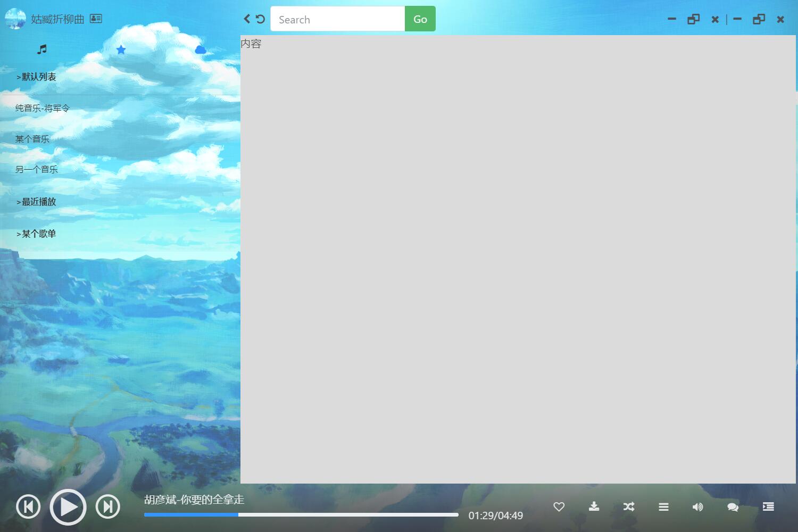Screen dimensions: 798x532
Task: Skip to the next track
Action: coord(108,506)
